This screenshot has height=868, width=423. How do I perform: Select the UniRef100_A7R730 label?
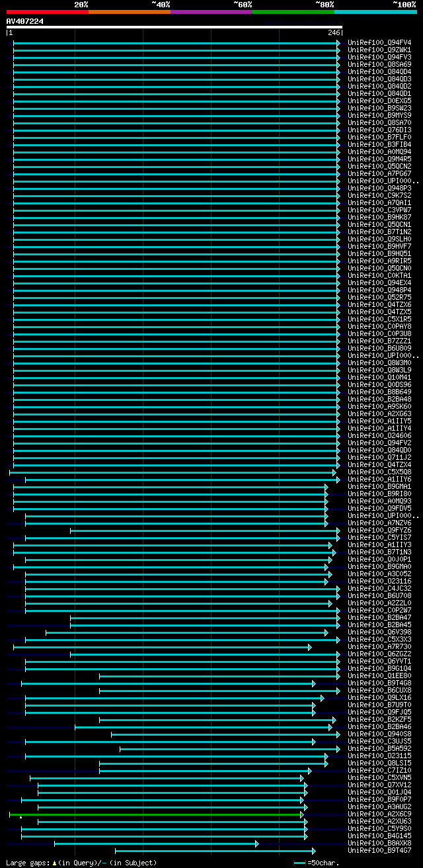point(379,647)
